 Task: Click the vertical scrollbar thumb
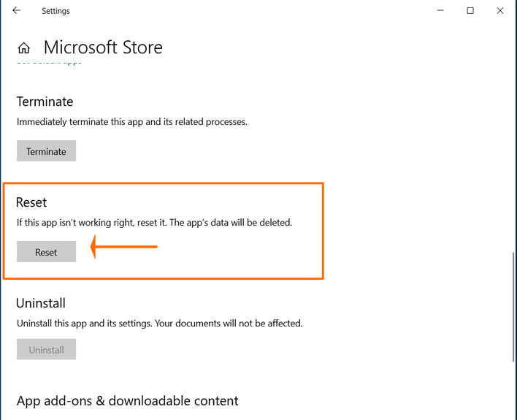(x=513, y=307)
